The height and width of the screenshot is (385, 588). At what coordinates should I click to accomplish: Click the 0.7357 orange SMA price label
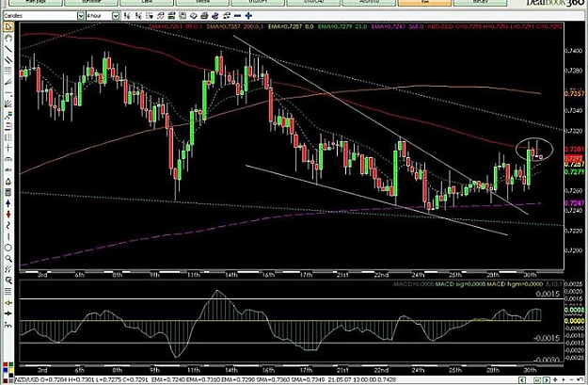pos(574,93)
